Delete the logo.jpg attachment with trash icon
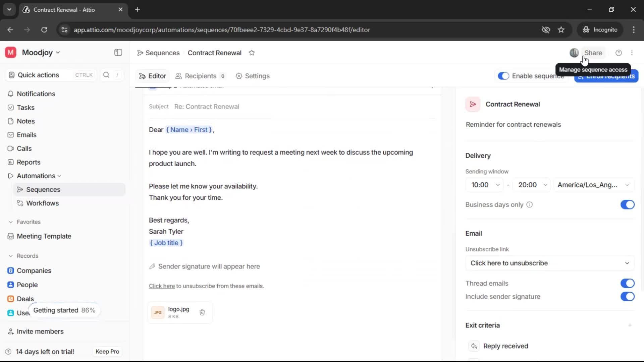The image size is (644, 362). [x=202, y=312]
